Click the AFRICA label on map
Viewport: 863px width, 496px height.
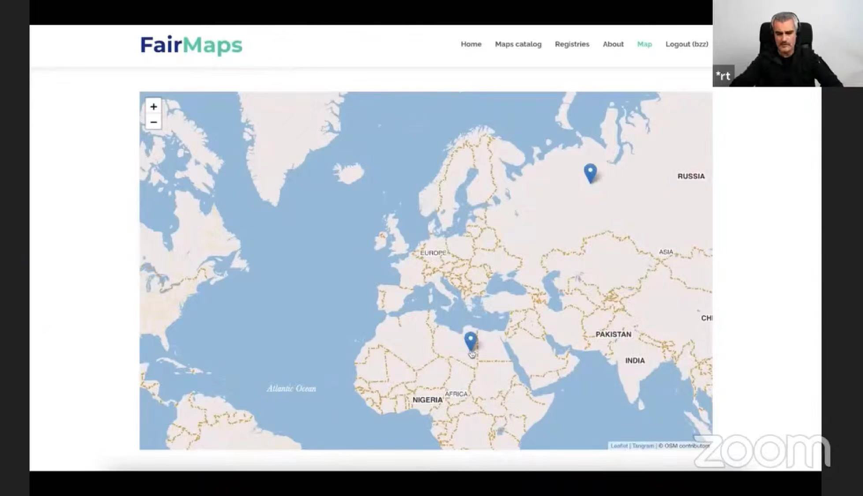(456, 394)
